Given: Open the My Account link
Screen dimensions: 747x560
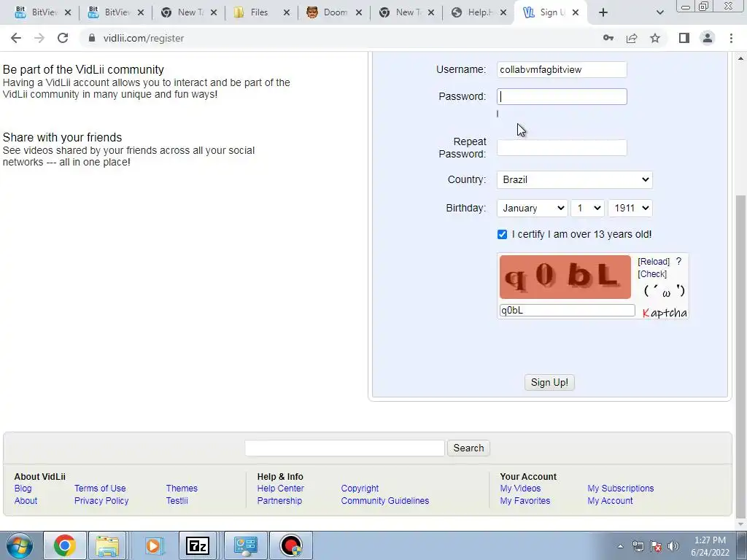Looking at the screenshot, I should point(610,500).
